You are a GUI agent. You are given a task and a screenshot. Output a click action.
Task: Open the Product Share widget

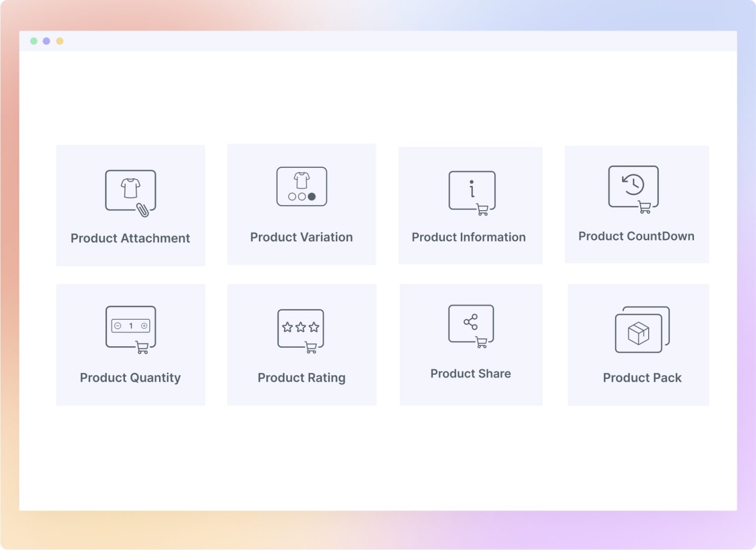(470, 345)
